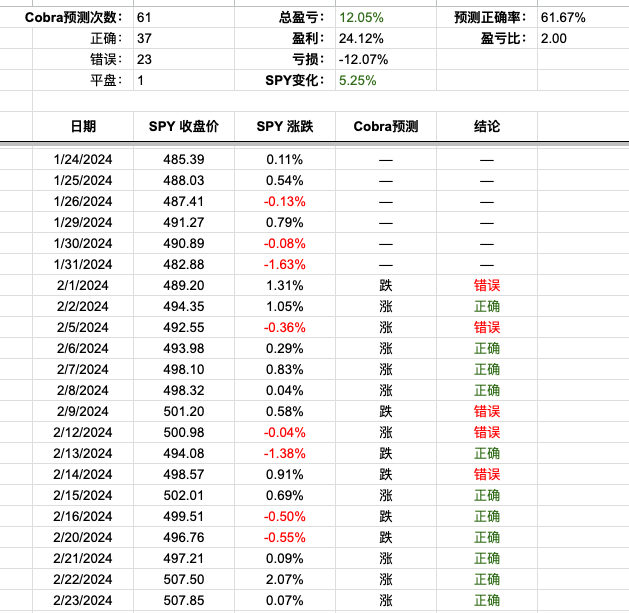This screenshot has height=613, width=629.
Task: Click the 0.09% change cell
Action: tap(285, 558)
